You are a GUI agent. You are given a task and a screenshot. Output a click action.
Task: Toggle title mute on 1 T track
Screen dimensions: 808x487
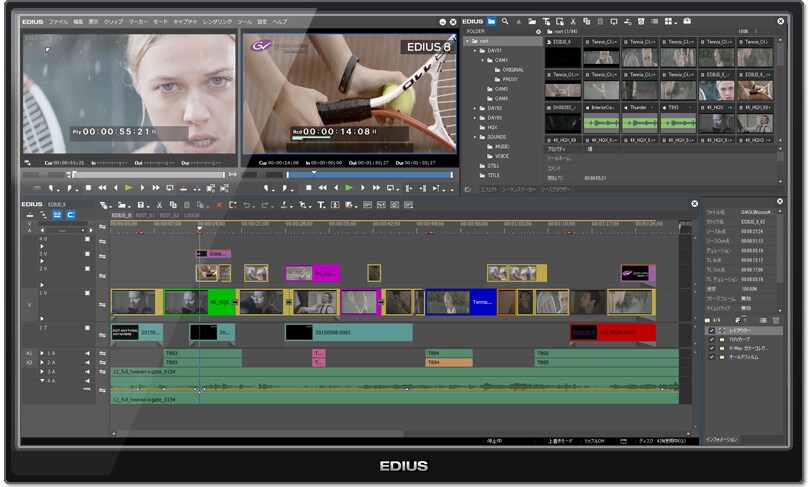(87, 327)
